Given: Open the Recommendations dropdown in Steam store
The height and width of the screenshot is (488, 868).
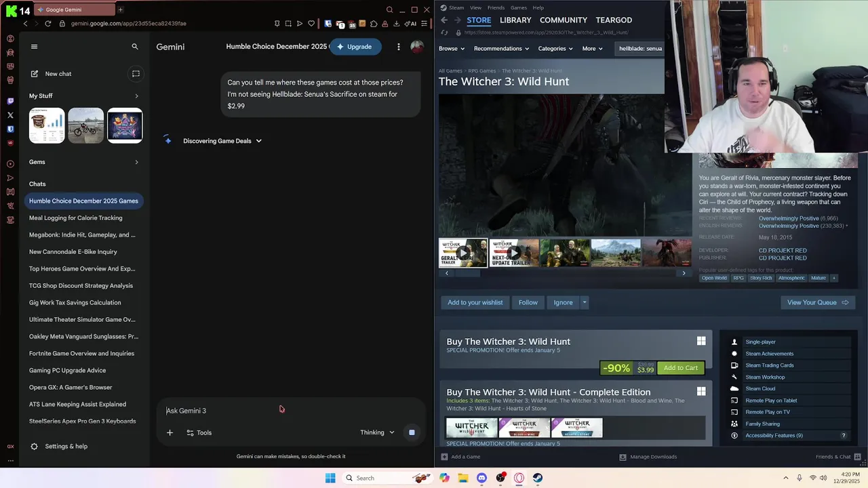Looking at the screenshot, I should click(501, 49).
